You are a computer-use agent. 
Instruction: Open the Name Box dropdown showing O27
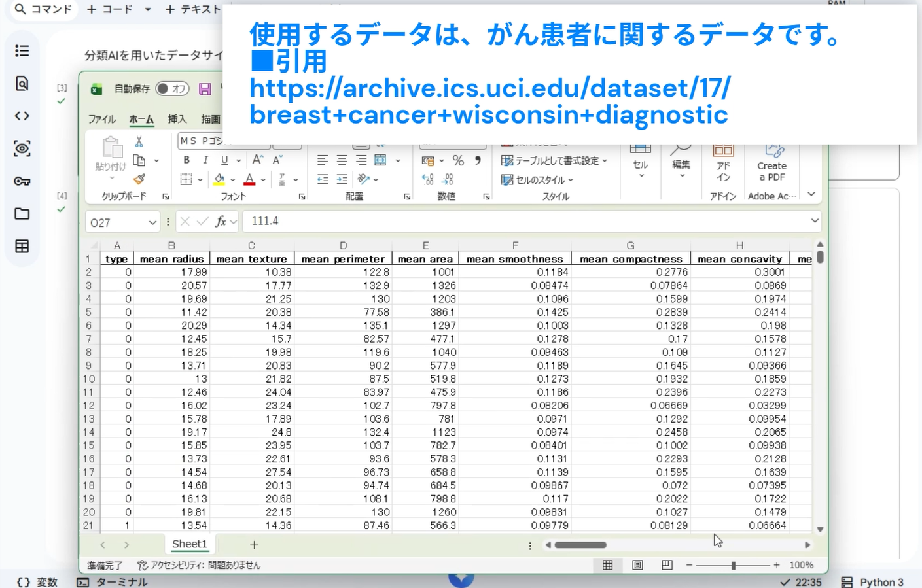[152, 222]
